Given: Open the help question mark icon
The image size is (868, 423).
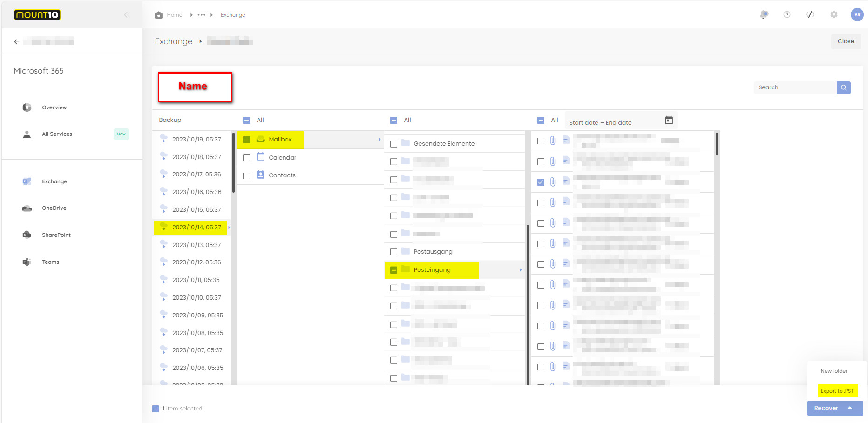Looking at the screenshot, I should tap(787, 15).
